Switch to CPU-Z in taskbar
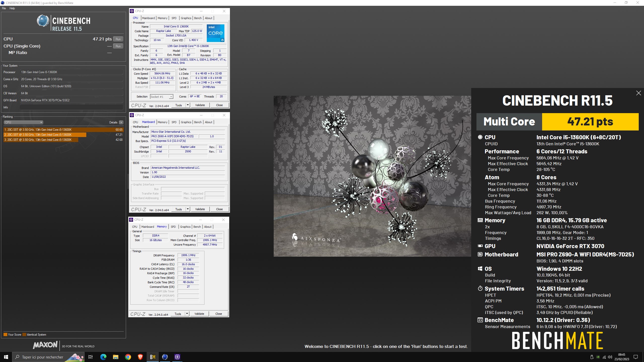This screenshot has height=362, width=644. point(177,357)
